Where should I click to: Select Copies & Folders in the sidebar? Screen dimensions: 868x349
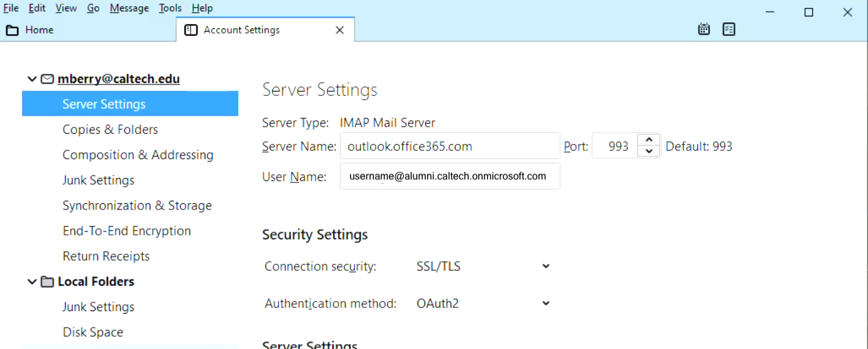(110, 129)
